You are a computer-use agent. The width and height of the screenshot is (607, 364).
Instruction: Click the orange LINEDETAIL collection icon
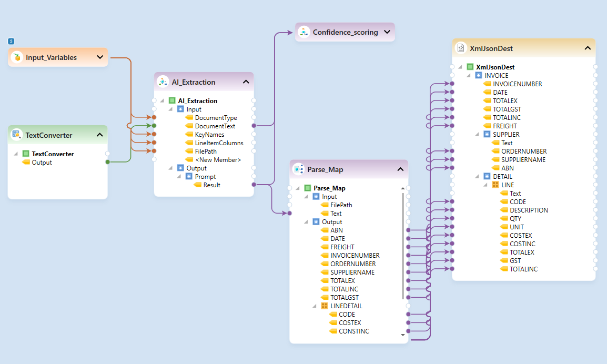tap(325, 306)
